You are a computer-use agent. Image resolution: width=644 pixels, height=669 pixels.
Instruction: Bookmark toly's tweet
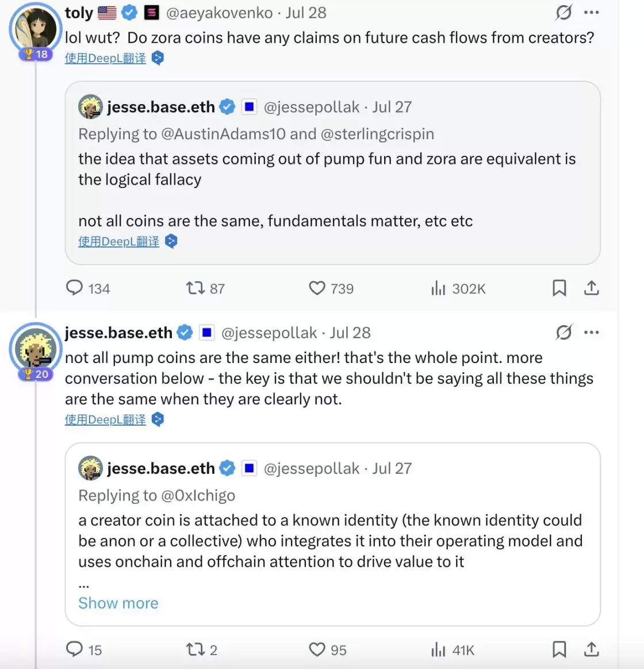tap(559, 288)
